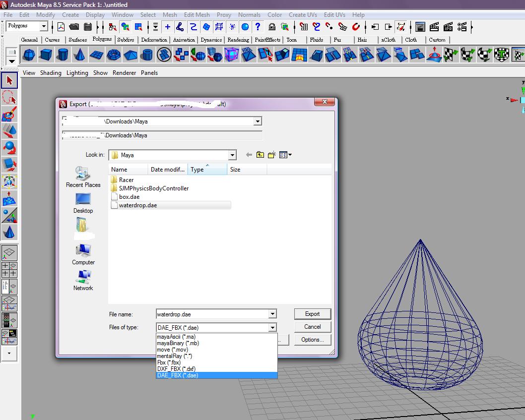Screen dimensions: 525x420
Task: Open the Polygons menu set dropdown
Action: coord(43,27)
